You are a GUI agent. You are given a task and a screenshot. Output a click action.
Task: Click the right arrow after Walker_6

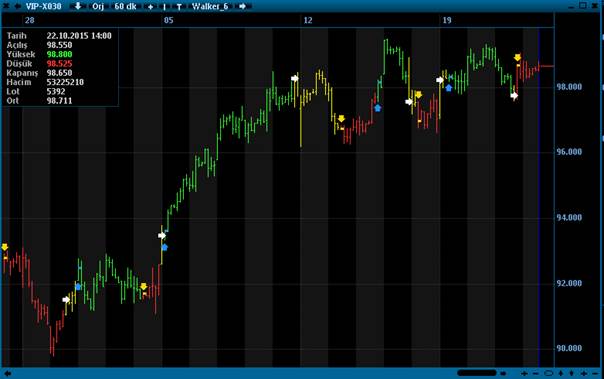tap(243, 6)
